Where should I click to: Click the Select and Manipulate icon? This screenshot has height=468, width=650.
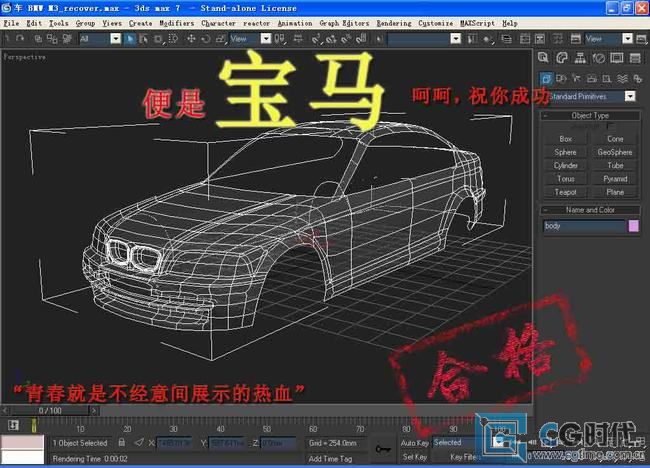tap(298, 39)
